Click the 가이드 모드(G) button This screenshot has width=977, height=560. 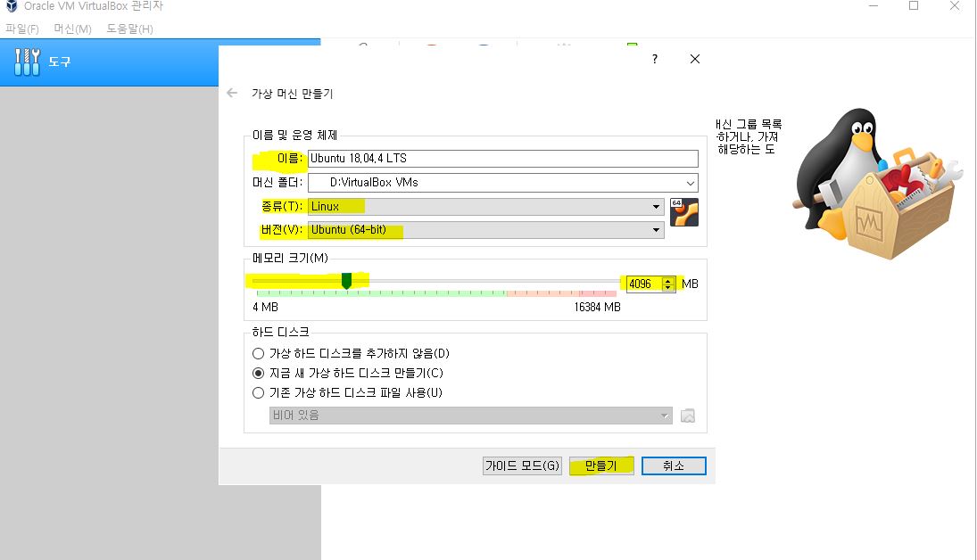point(522,466)
